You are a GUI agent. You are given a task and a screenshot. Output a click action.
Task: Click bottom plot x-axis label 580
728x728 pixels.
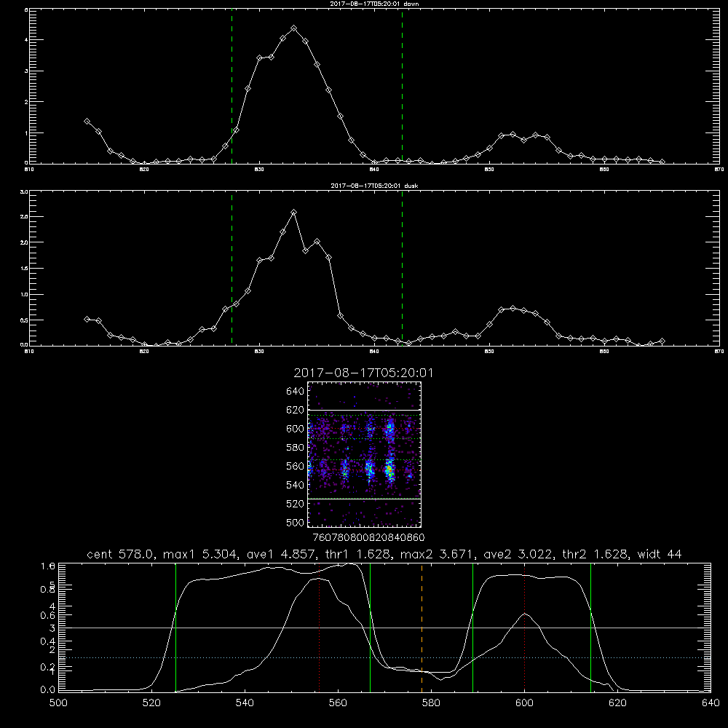(431, 703)
